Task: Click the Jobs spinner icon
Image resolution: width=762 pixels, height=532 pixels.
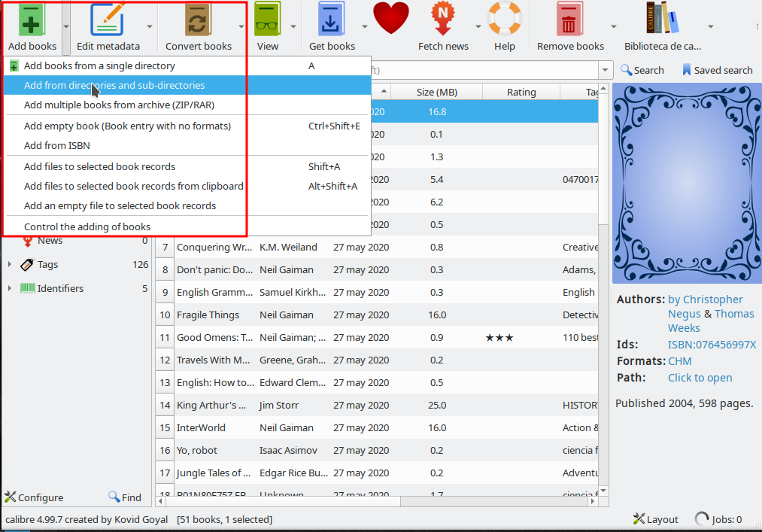Action: click(x=702, y=519)
